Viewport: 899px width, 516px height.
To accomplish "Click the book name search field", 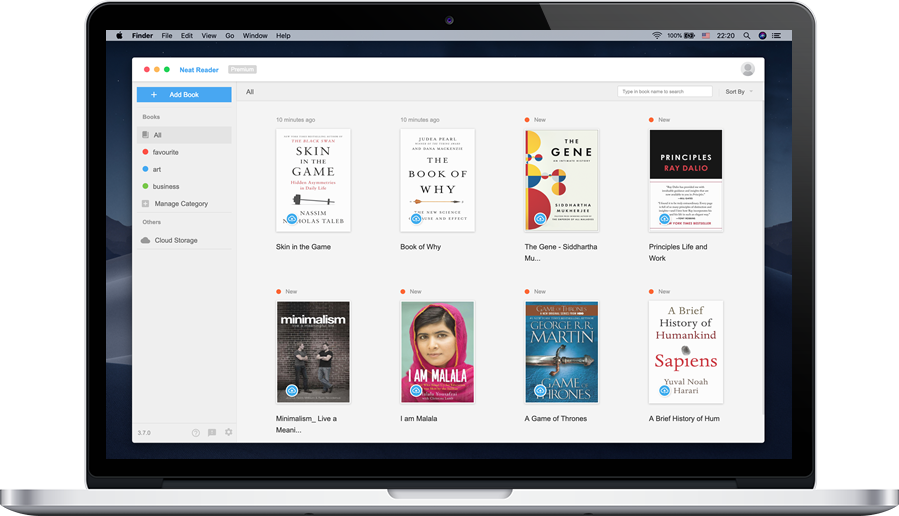I will pos(665,91).
